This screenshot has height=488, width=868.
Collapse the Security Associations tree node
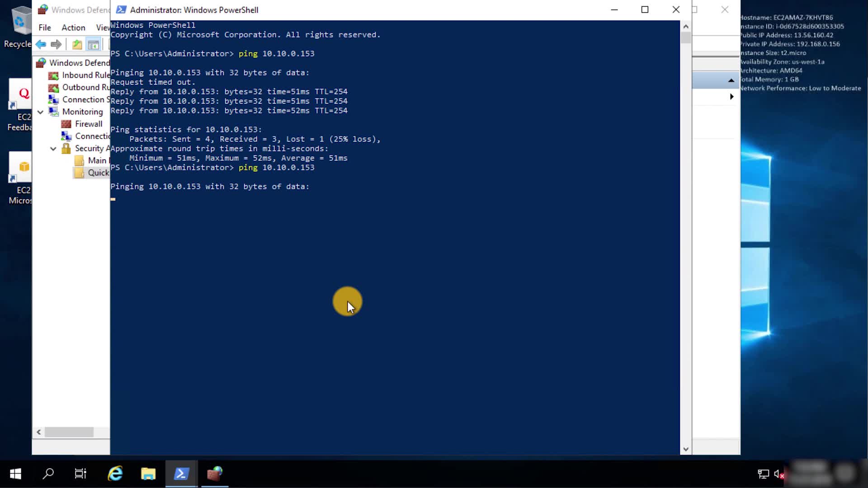(53, 148)
